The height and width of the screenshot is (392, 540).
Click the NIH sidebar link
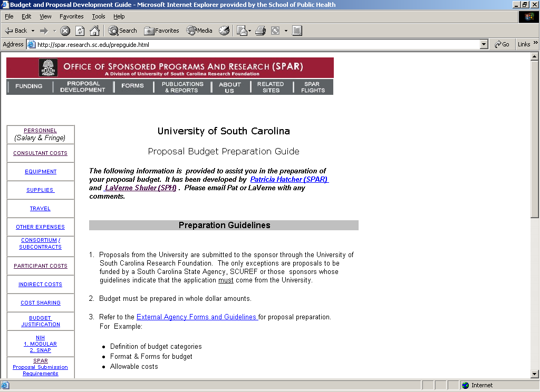(x=40, y=338)
